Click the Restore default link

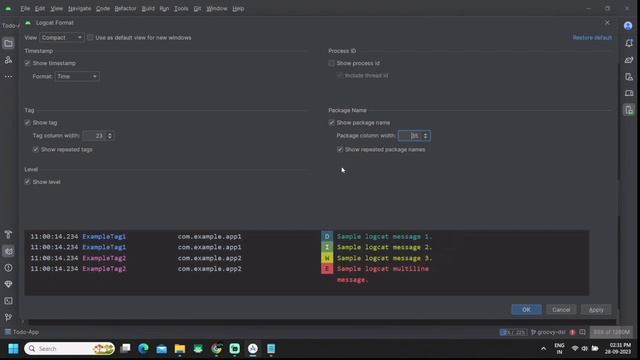[x=592, y=38]
